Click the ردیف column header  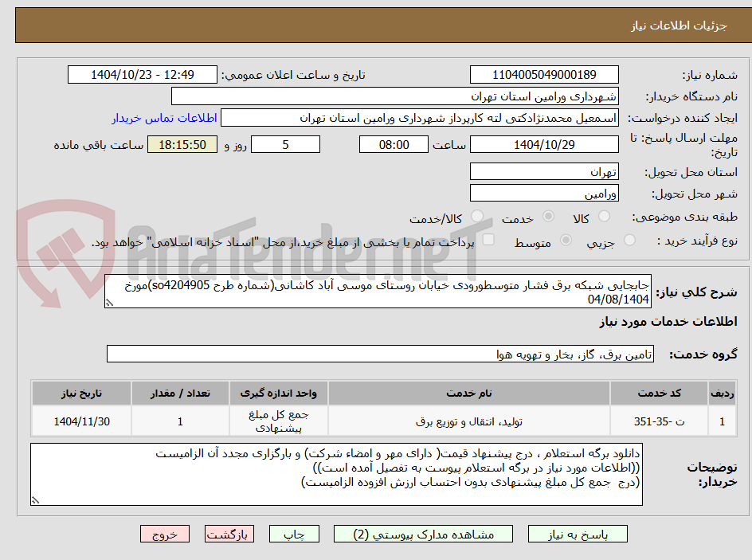(x=723, y=394)
